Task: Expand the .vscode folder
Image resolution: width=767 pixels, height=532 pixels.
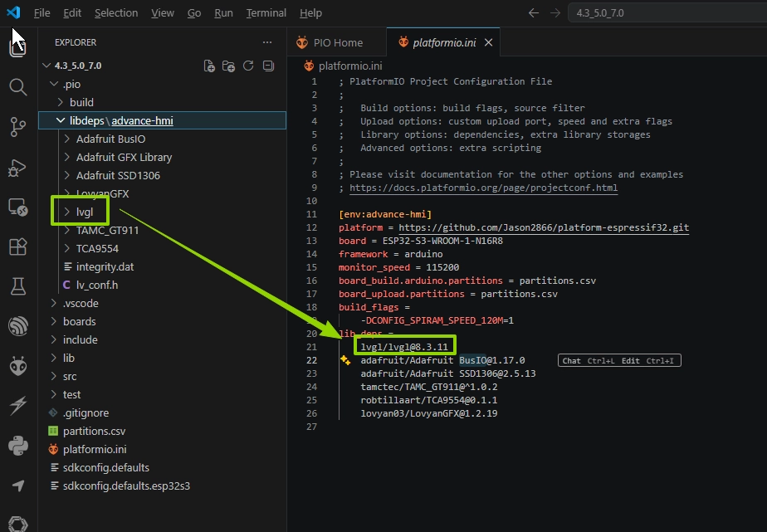Action: click(161, 303)
